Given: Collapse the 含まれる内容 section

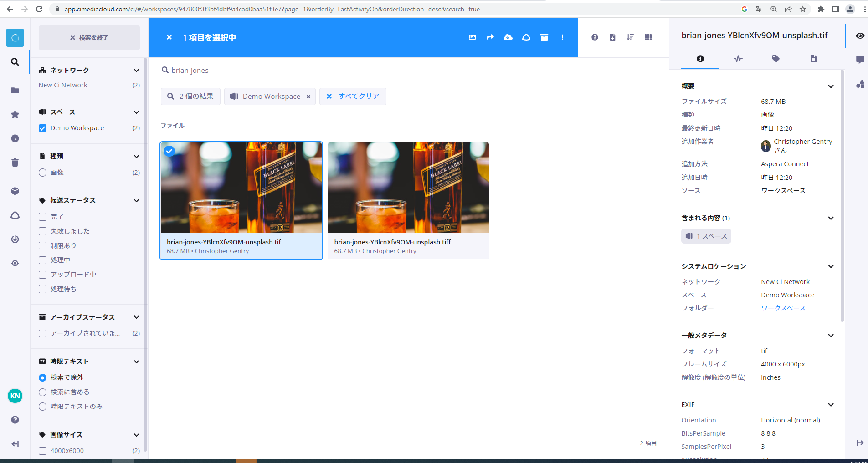Looking at the screenshot, I should point(831,218).
